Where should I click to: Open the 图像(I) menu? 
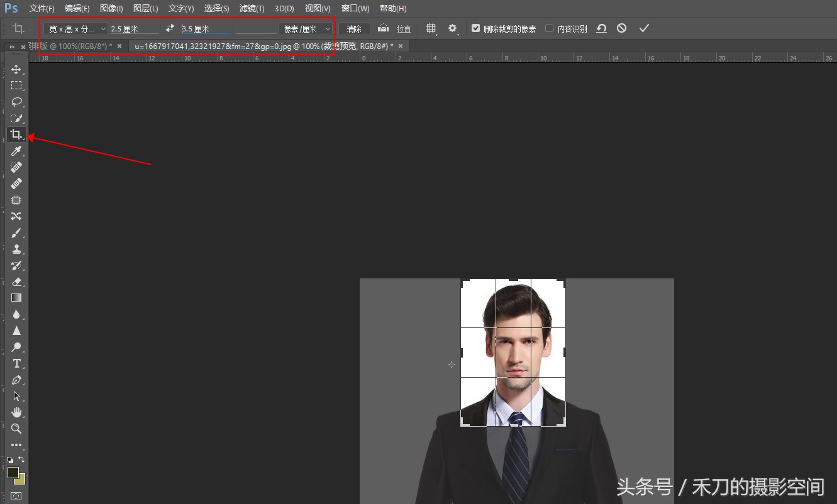point(111,8)
